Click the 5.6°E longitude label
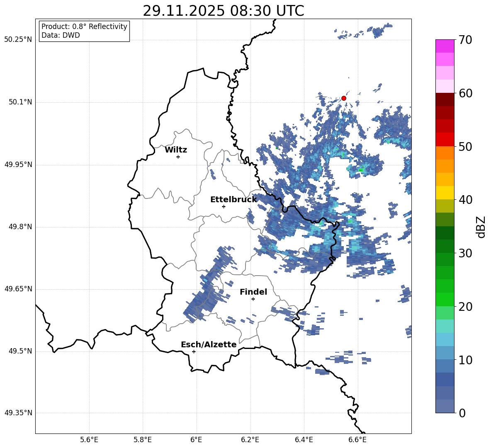The image size is (491, 448). click(89, 440)
